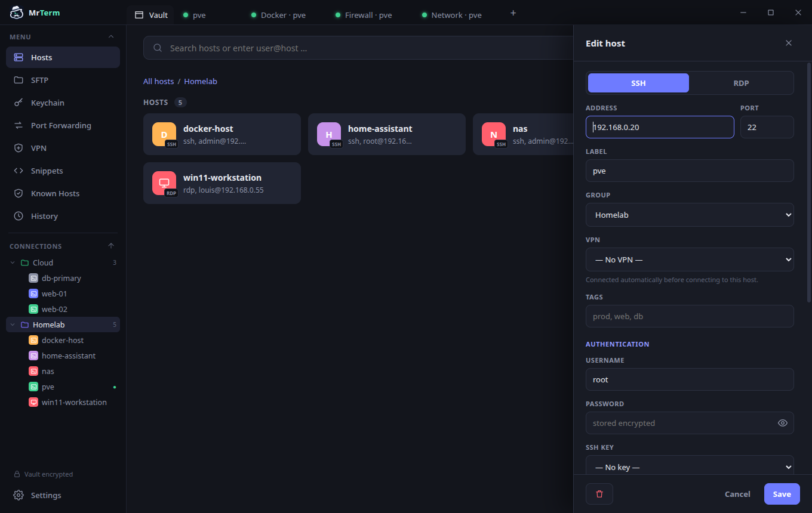Click the Tags input field
This screenshot has width=812, height=513.
point(690,316)
